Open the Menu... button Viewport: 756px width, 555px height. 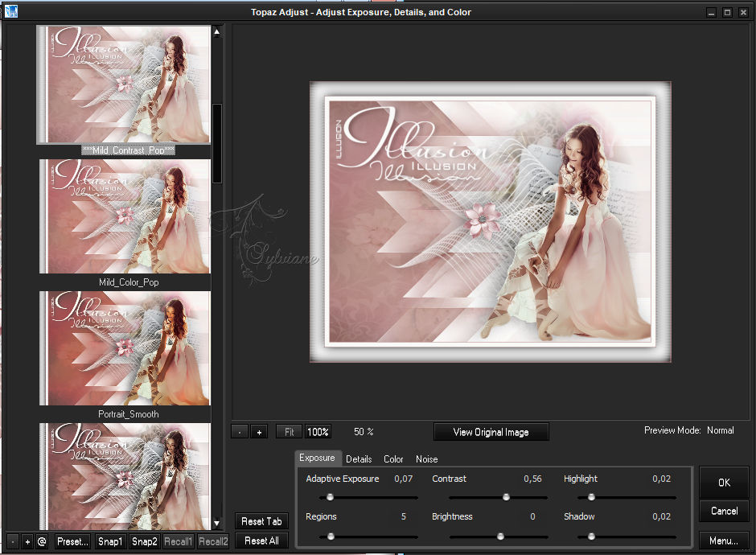click(723, 541)
